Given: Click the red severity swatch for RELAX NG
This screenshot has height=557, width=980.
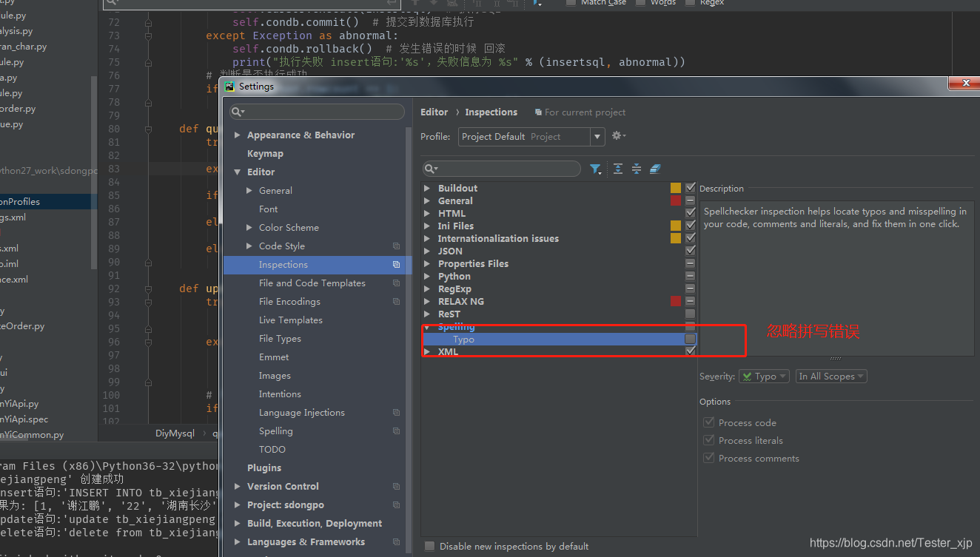Looking at the screenshot, I should tap(676, 301).
